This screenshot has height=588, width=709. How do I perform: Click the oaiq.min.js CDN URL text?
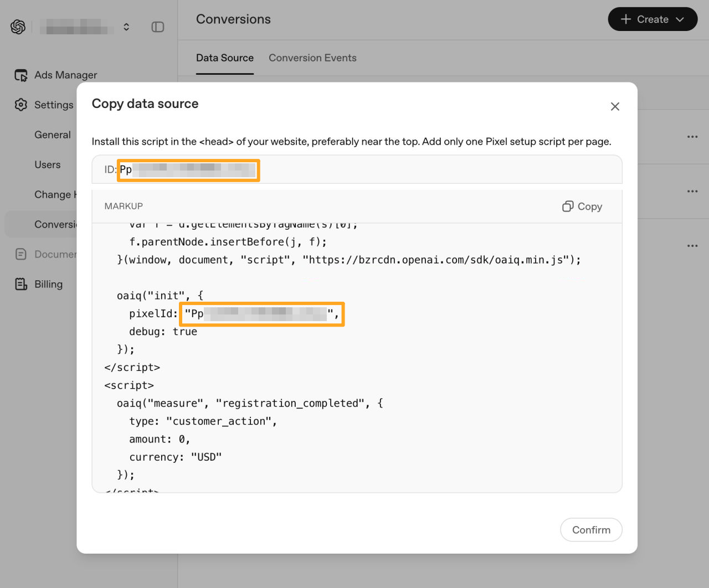[436, 260]
